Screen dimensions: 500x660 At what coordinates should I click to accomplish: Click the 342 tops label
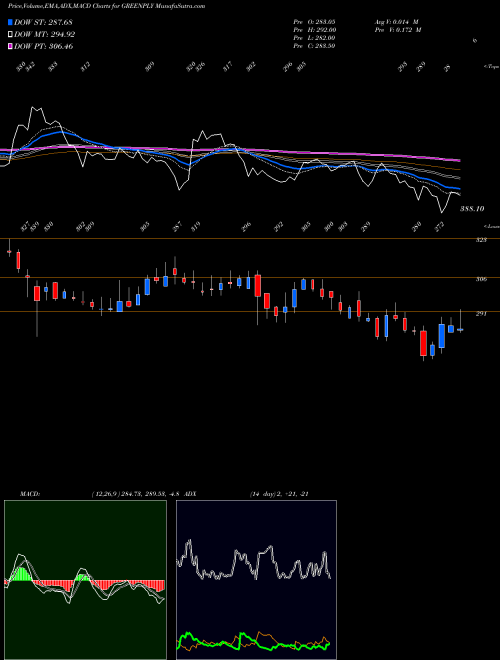pos(30,67)
